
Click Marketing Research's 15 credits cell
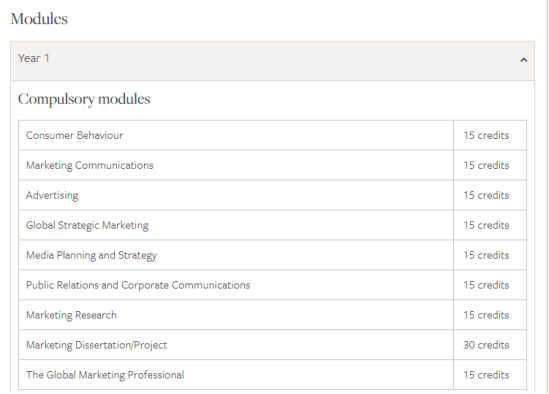point(490,315)
